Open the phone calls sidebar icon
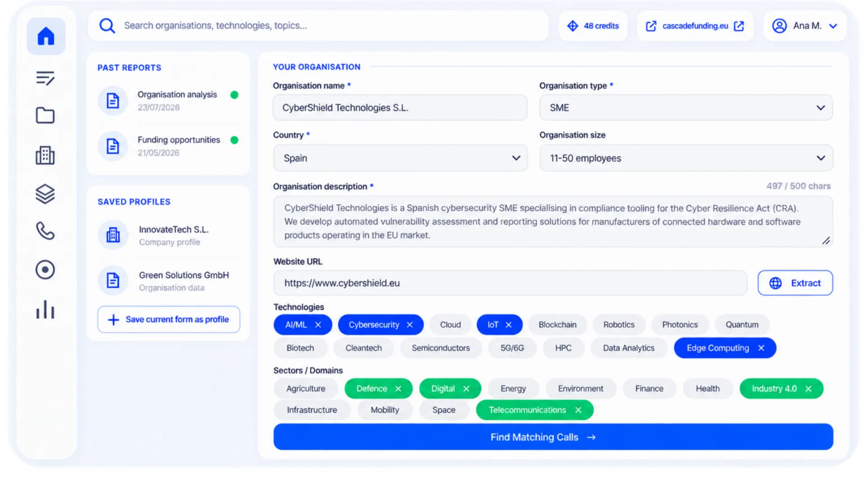The width and height of the screenshot is (868, 477). [x=45, y=231]
